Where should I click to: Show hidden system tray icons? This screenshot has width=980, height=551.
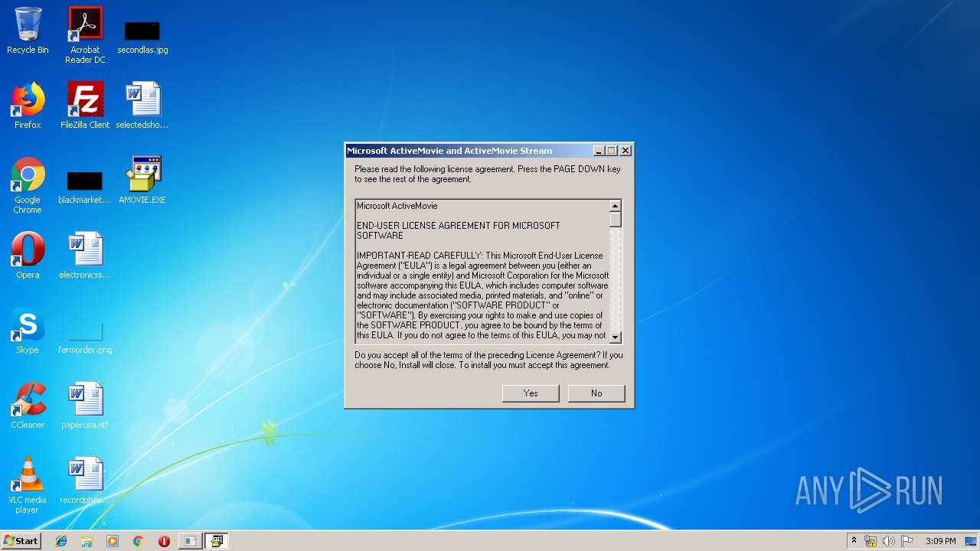(x=854, y=541)
